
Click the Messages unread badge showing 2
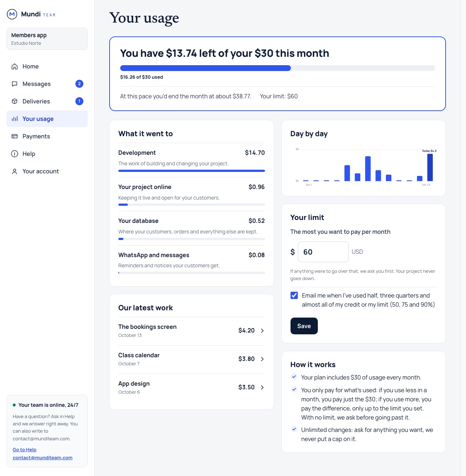(x=79, y=84)
